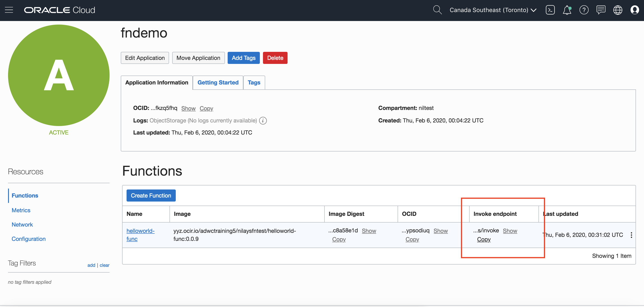Image resolution: width=644 pixels, height=307 pixels.
Task: Select Metrics under Resources
Action: coord(21,210)
